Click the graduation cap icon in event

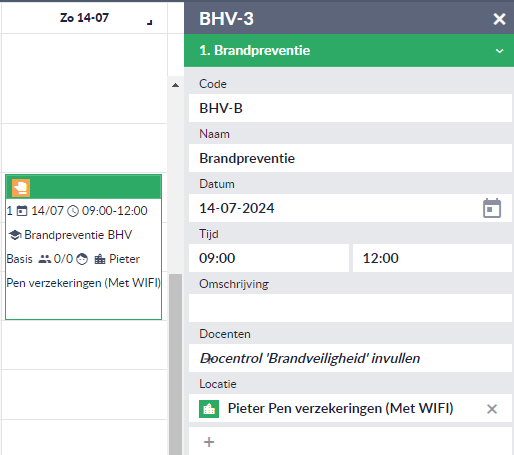[15, 235]
